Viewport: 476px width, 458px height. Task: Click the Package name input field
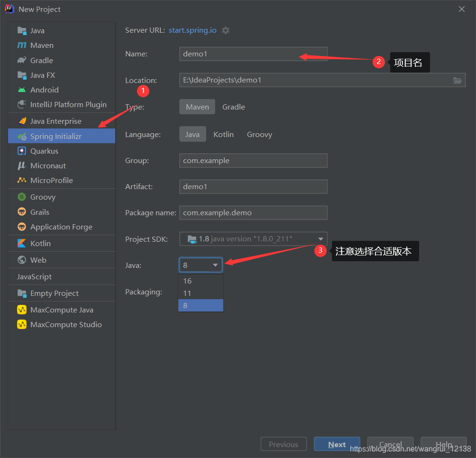click(254, 213)
